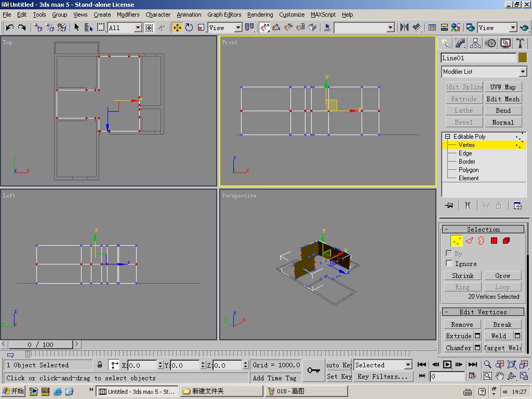Collapse the Selection rollout header
The width and height of the screenshot is (532, 399).
pyautogui.click(x=483, y=229)
